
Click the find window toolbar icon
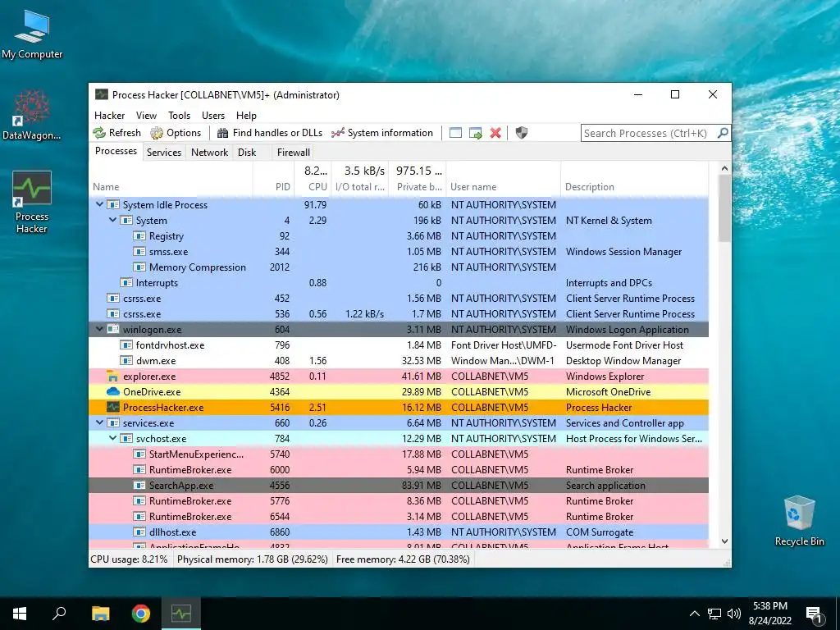pos(455,133)
